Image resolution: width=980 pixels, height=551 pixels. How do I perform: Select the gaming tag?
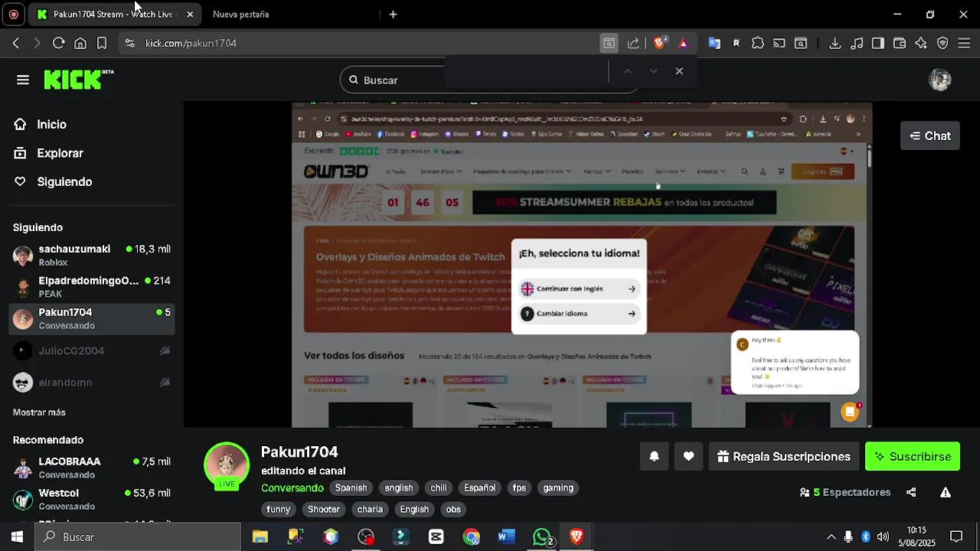tap(558, 487)
